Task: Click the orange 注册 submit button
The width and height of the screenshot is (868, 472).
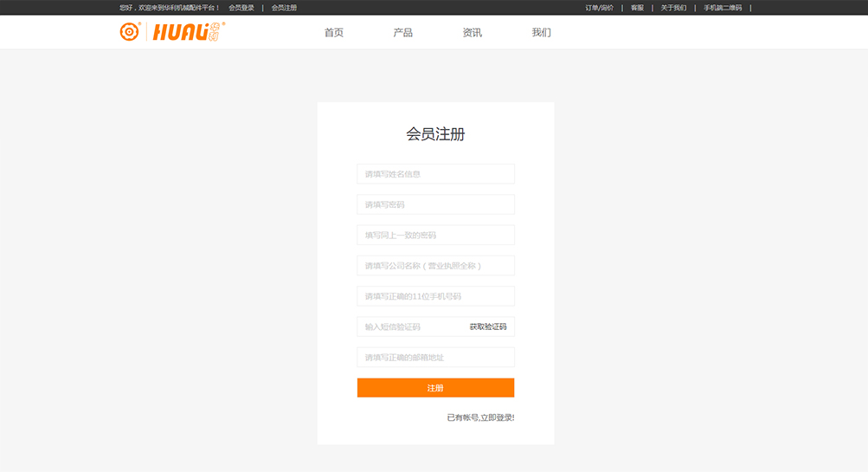Action: [435, 388]
